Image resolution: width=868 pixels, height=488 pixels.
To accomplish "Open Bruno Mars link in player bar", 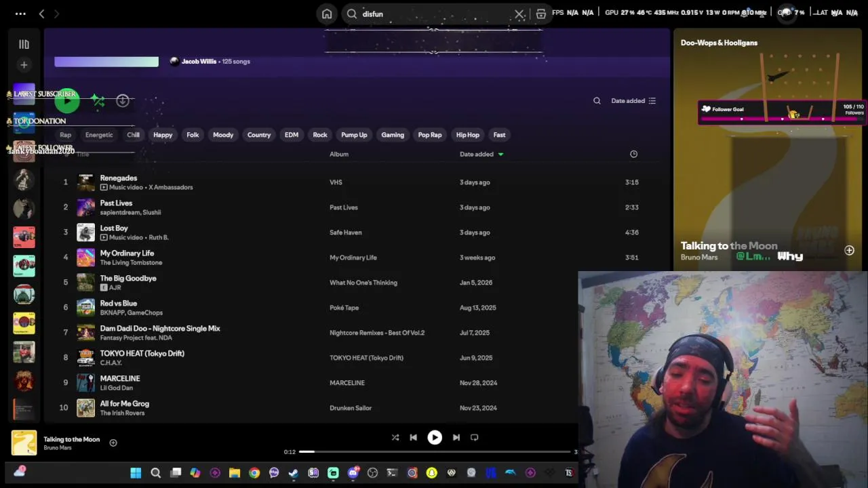I will click(x=58, y=448).
